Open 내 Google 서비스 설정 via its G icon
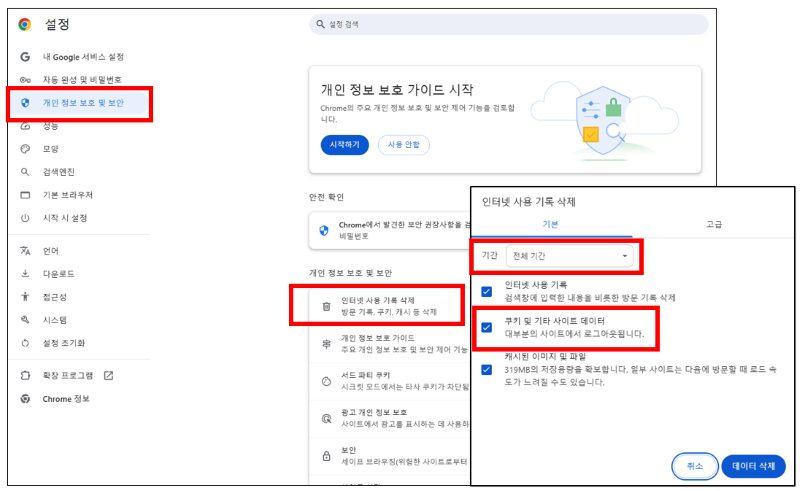Screen dimensions: 800x491 25,57
